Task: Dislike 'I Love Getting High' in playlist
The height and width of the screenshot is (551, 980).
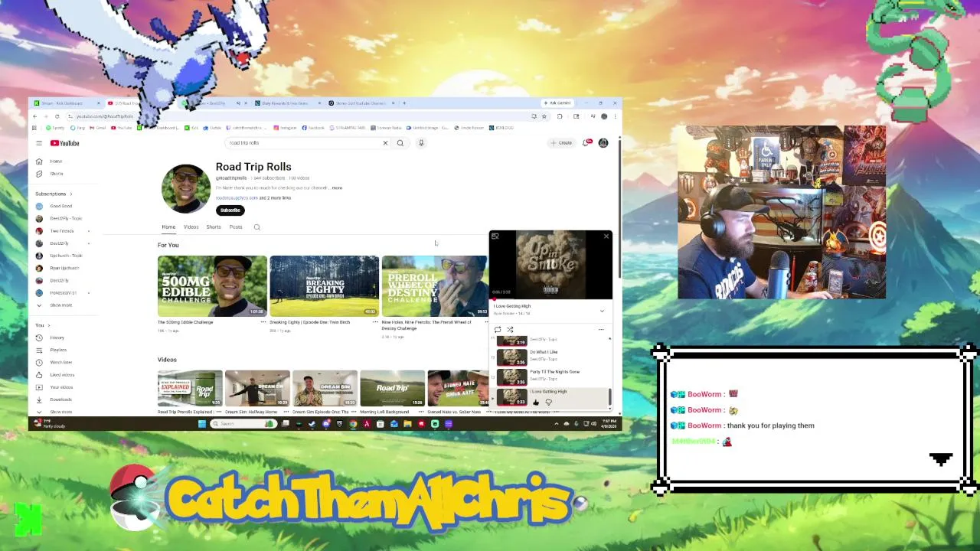Action: pos(548,402)
